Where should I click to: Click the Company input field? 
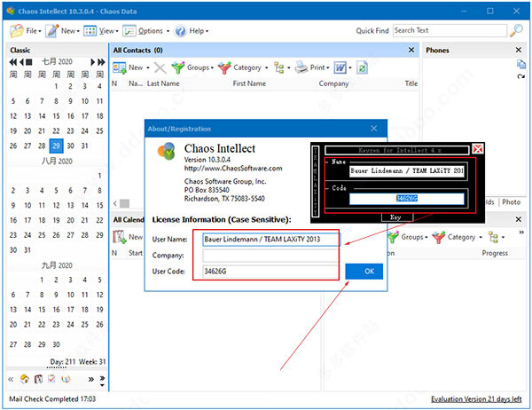[270, 255]
